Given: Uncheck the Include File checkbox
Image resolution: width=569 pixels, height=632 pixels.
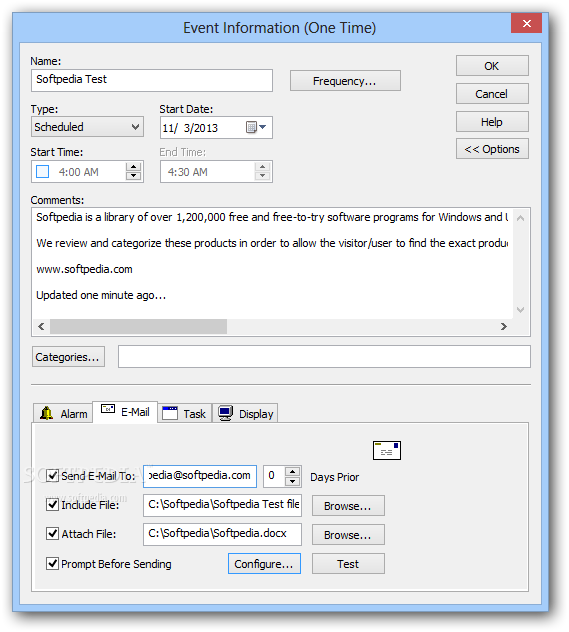Looking at the screenshot, I should point(52,505).
